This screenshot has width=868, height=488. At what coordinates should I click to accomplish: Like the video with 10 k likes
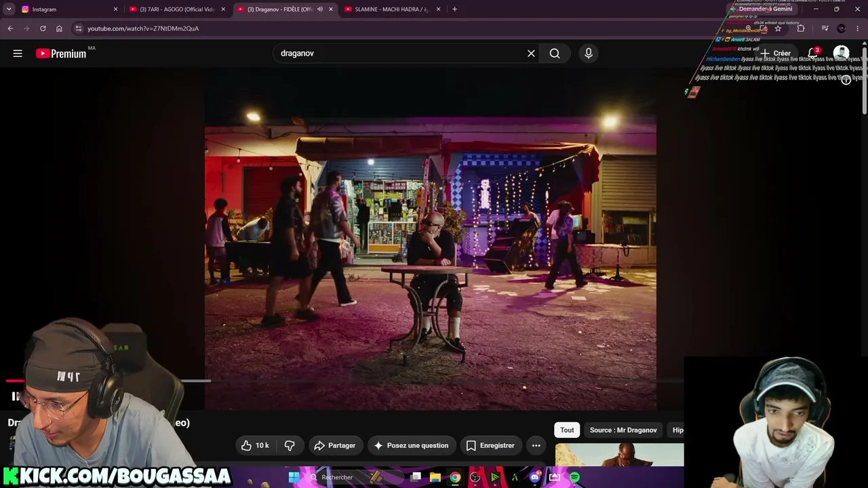(256, 445)
